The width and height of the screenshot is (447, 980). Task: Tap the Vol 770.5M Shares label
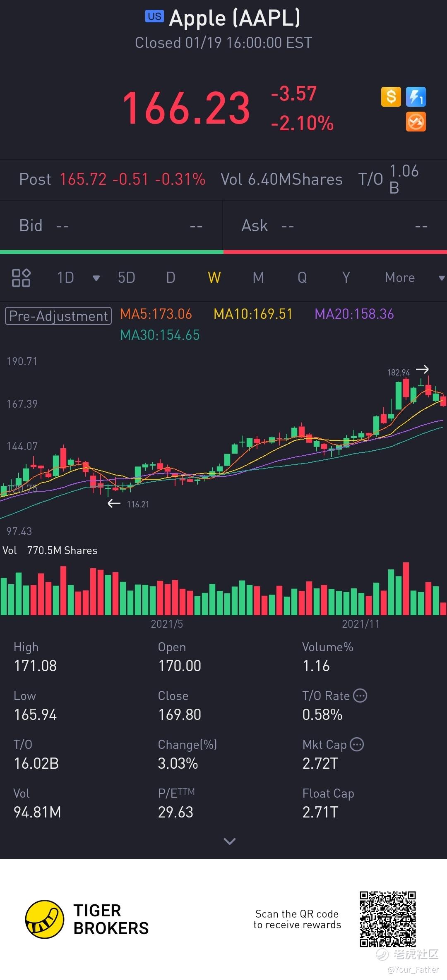point(50,550)
